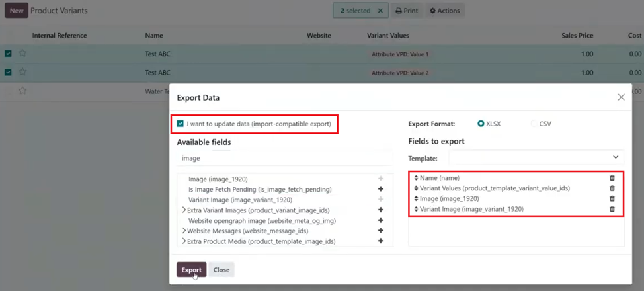Toggle import-compatible export checkbox
Viewport: 644px width, 291px height.
pyautogui.click(x=181, y=123)
